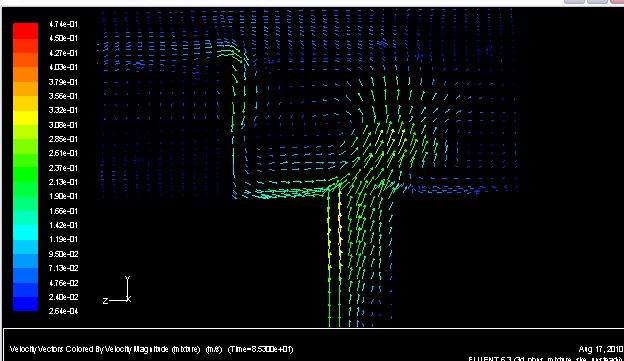This screenshot has height=361, width=624.
Task: Click the 4.76e-02 legend value
Action: tap(63, 283)
